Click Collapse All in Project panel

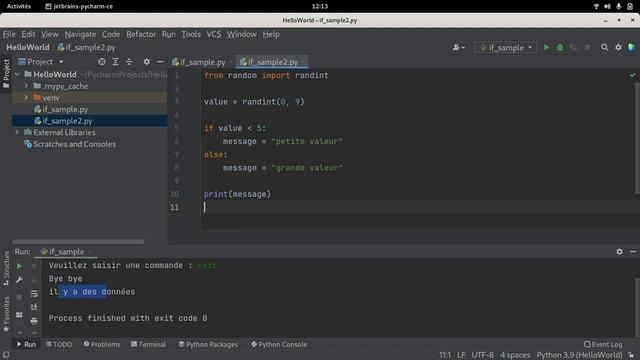click(129, 62)
